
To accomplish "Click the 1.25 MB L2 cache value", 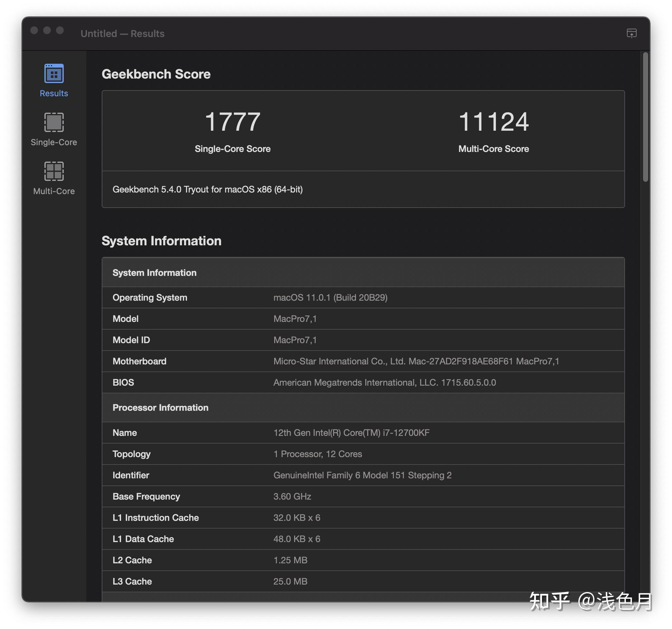I will tap(290, 560).
